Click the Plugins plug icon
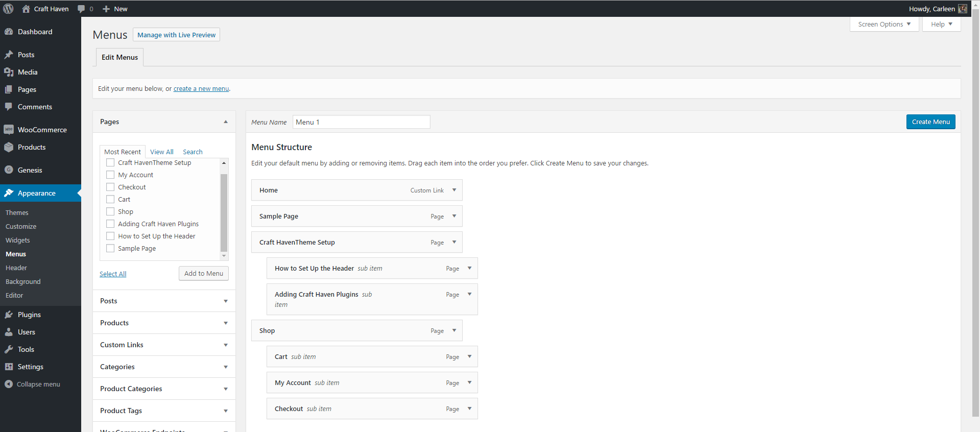 [9, 315]
